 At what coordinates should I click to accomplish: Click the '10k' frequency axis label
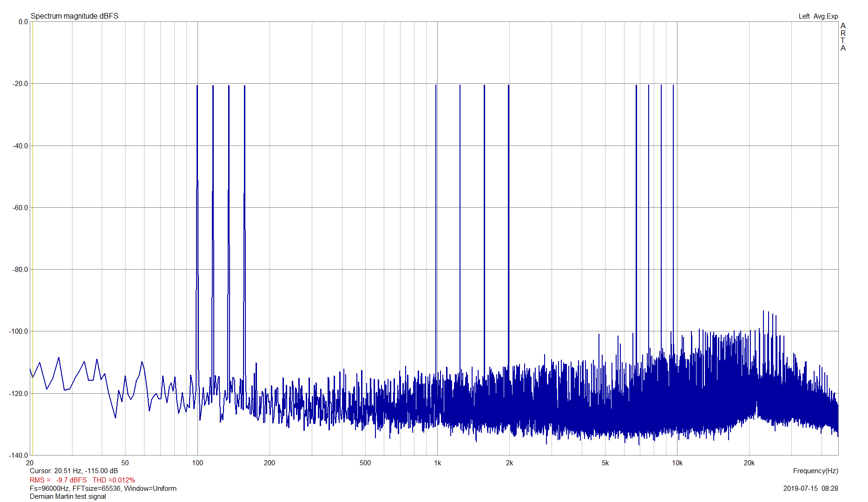point(677,463)
